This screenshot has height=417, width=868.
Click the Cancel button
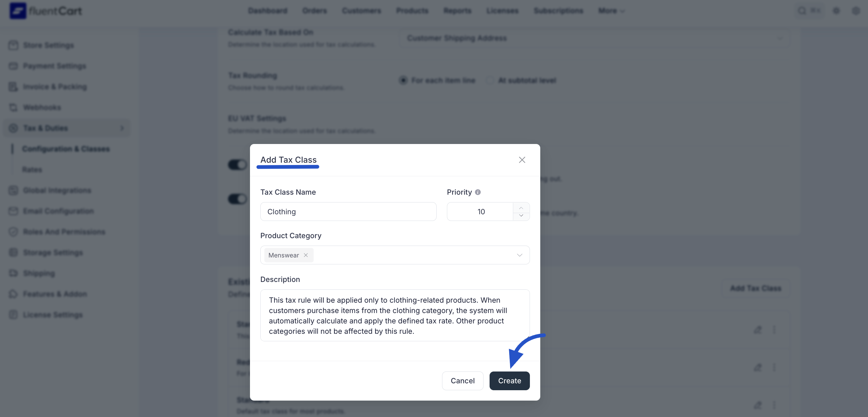click(x=462, y=381)
